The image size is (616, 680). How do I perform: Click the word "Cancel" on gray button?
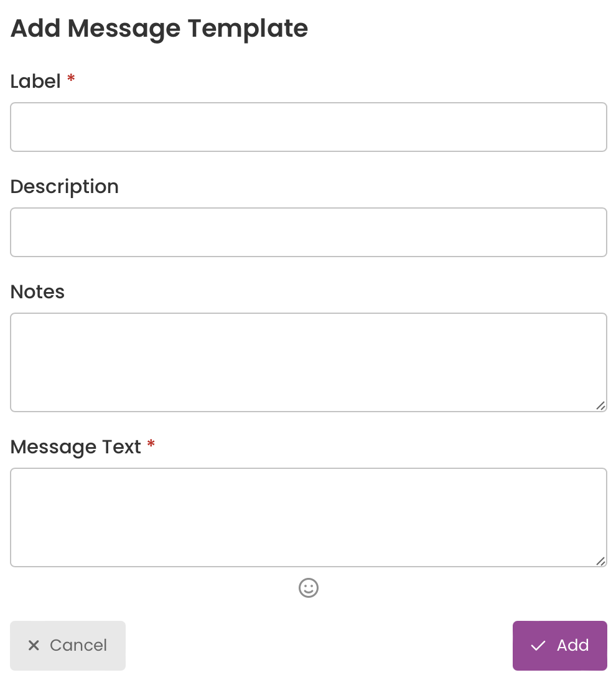(x=78, y=645)
